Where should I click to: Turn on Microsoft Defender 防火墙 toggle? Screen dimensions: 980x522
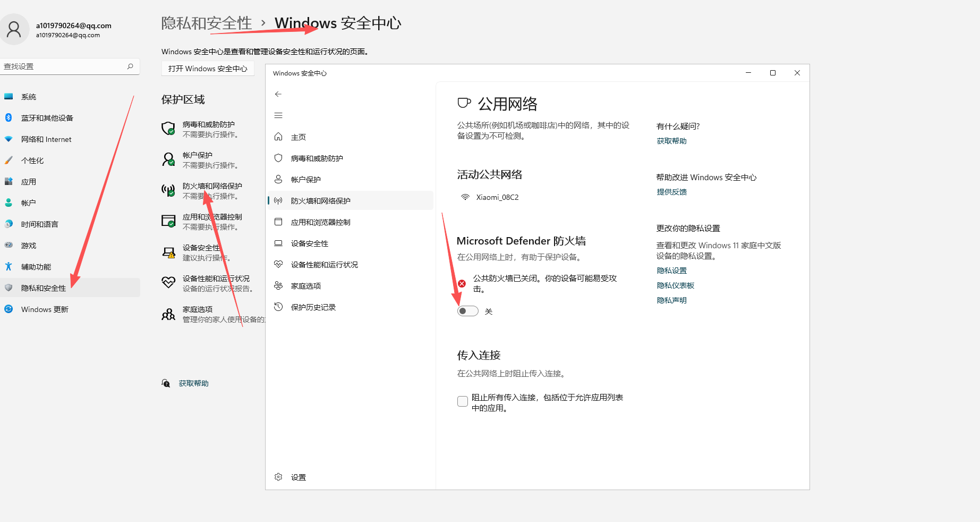click(468, 311)
